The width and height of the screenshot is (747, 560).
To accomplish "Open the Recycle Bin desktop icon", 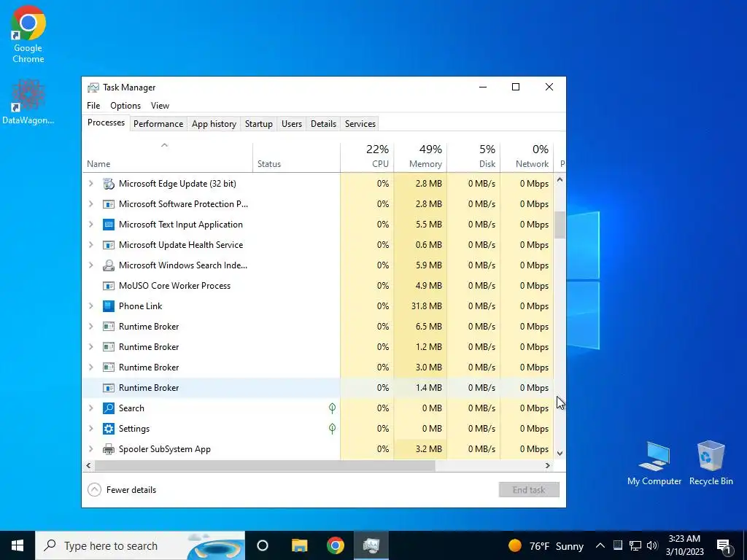I will point(711,463).
